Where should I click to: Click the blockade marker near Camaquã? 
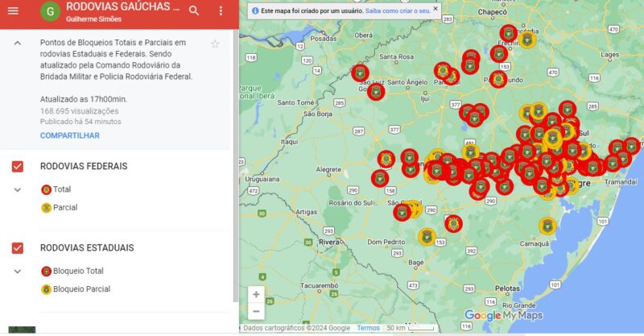click(549, 226)
